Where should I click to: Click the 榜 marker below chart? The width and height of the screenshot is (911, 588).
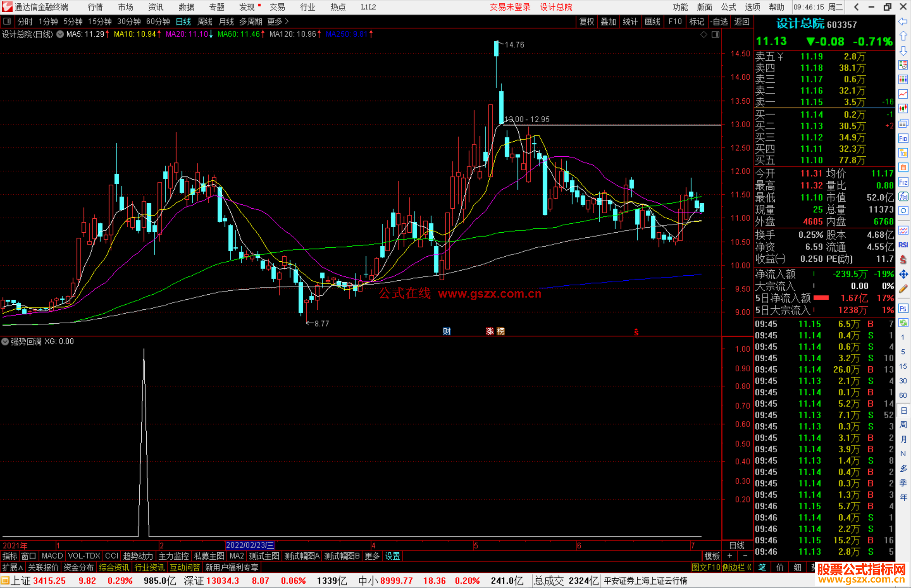pyautogui.click(x=501, y=331)
